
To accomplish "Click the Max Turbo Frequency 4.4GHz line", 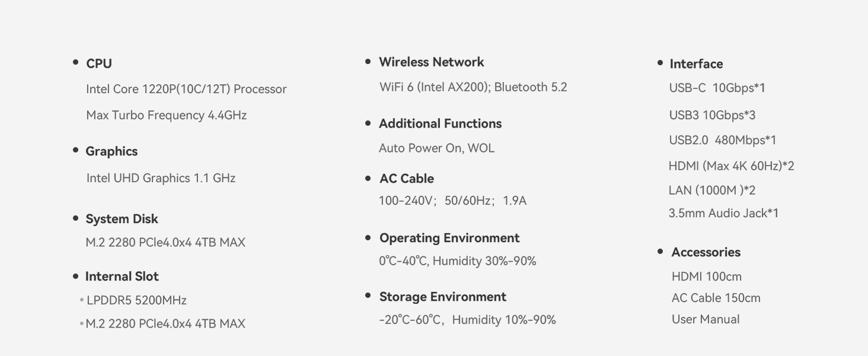I will (166, 115).
